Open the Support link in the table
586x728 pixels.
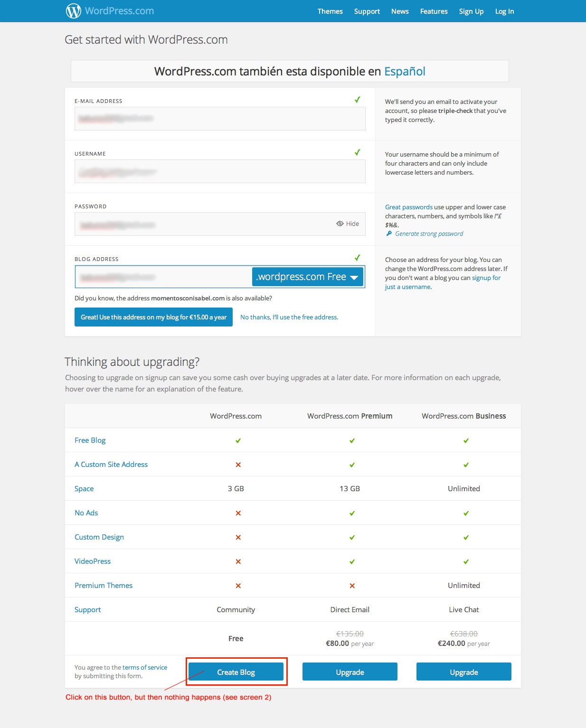click(88, 609)
